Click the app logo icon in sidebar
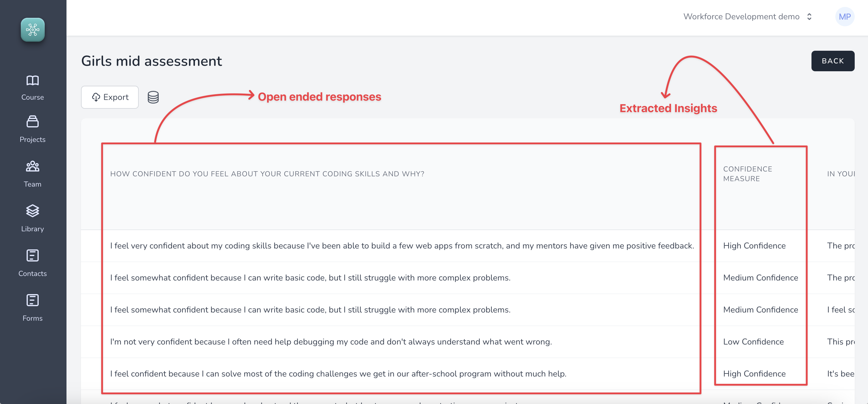Viewport: 868px width, 404px height. (33, 30)
